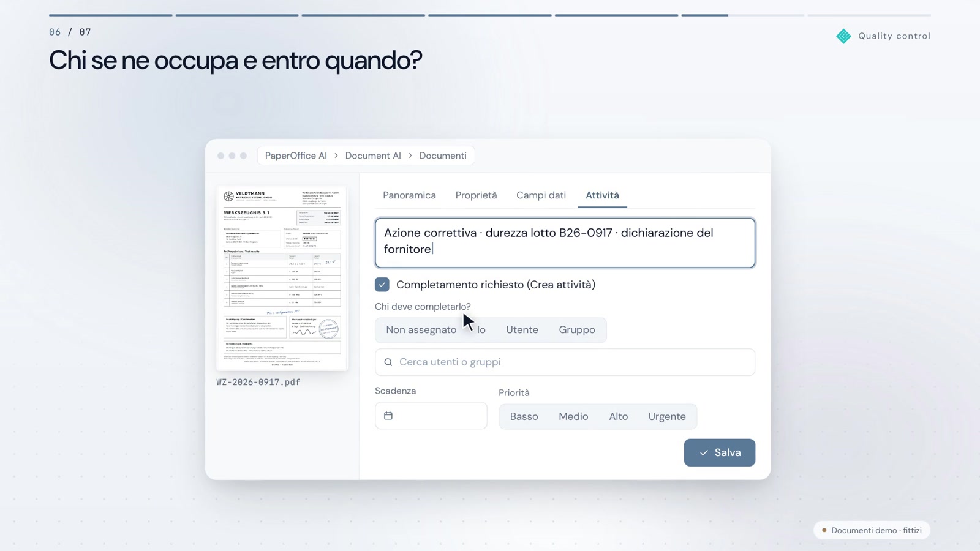Click the Chi deve completarlo? label

(423, 307)
